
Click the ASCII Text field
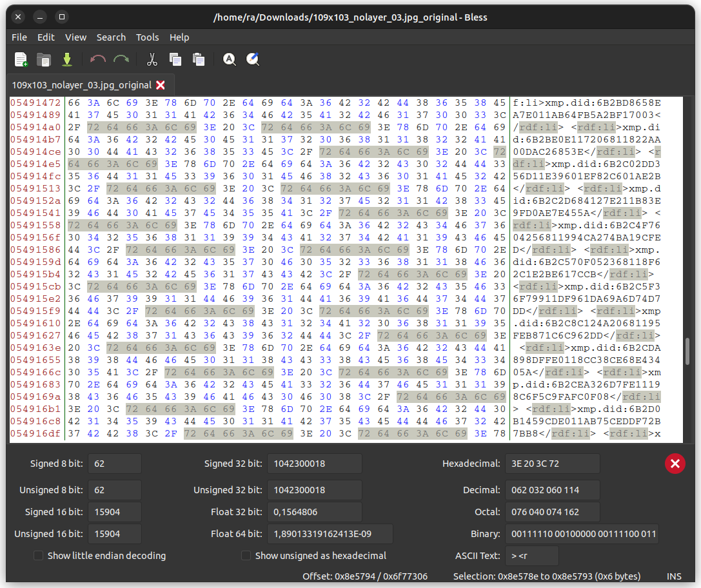[532, 555]
